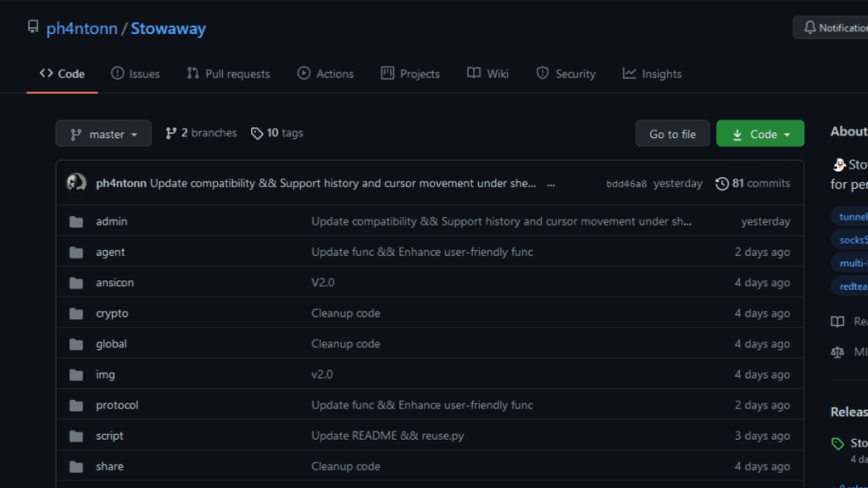
Task: Click the folder icon next to admin
Action: tap(76, 222)
